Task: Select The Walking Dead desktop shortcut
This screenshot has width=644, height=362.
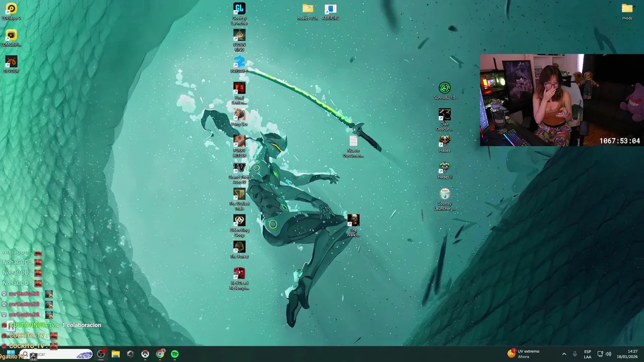Action: [x=353, y=226]
